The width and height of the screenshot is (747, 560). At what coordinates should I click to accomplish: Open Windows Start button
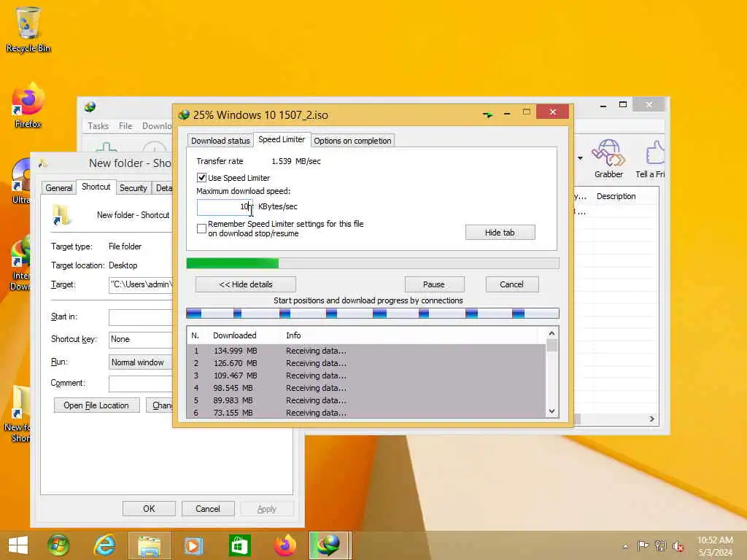18,545
